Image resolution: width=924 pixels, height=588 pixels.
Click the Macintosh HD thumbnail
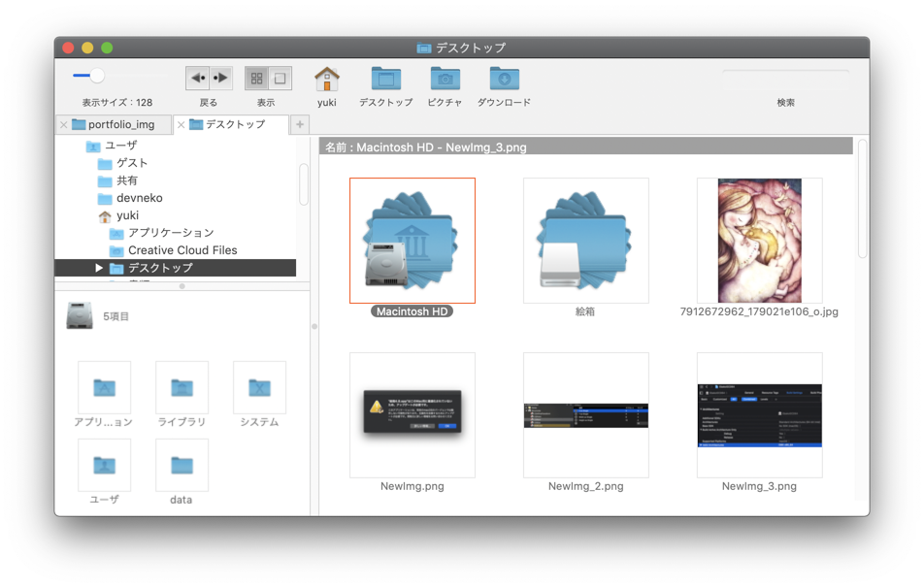coord(412,241)
